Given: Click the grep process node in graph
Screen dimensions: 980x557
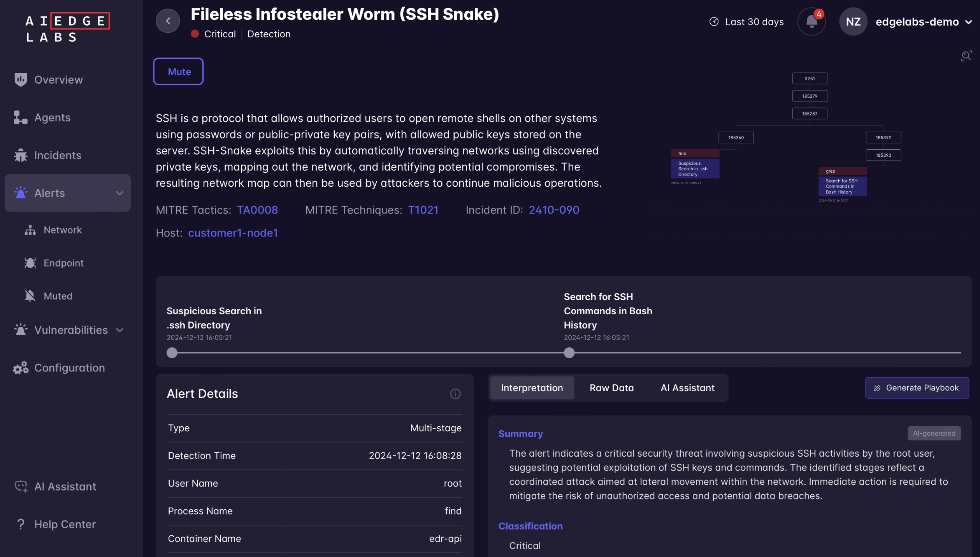Looking at the screenshot, I should click(x=842, y=171).
